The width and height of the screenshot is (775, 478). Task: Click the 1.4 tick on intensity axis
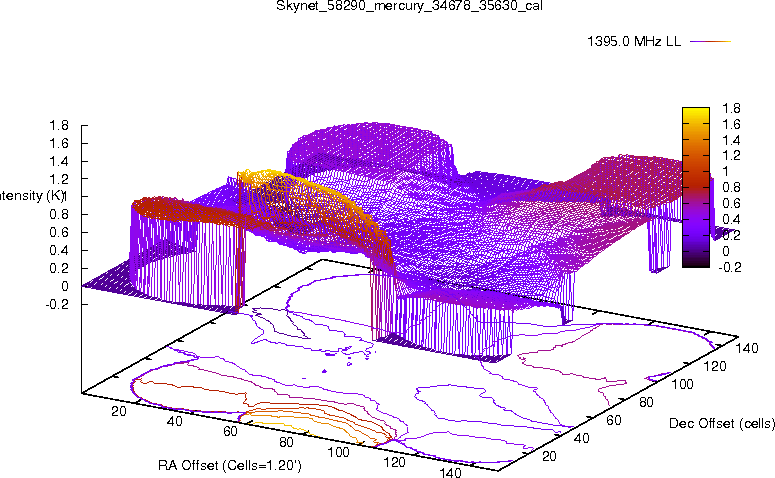(59, 161)
